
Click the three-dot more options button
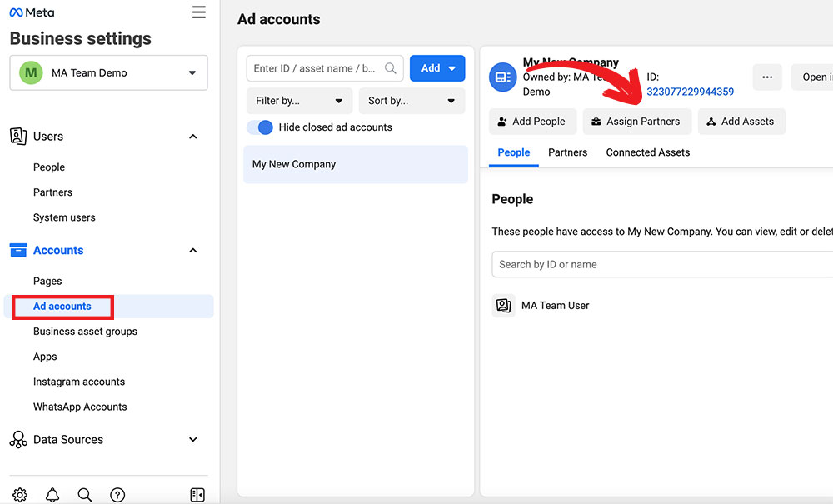tap(767, 77)
